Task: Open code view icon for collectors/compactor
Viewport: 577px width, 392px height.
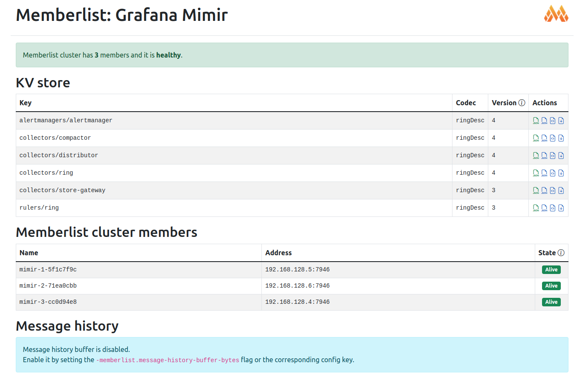Action: click(553, 138)
